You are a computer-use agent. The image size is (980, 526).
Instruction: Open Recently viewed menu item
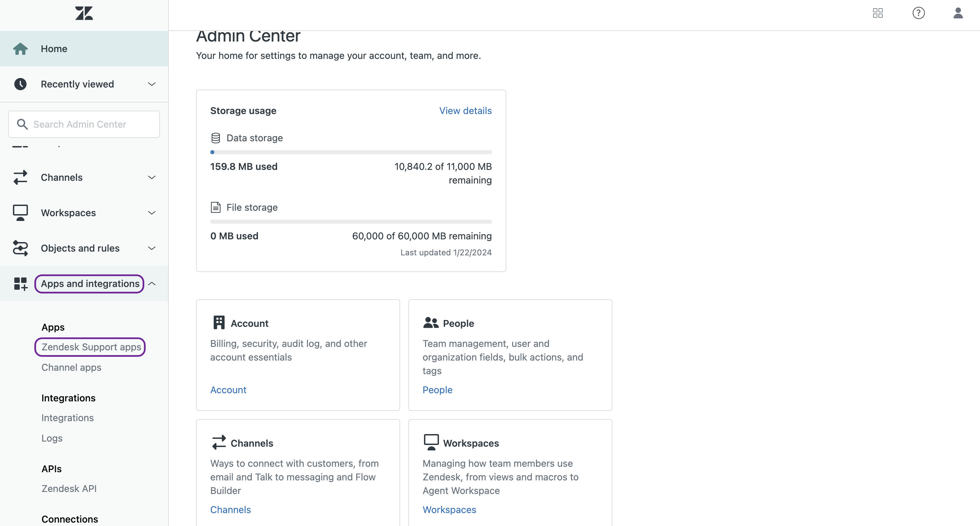[x=84, y=84]
